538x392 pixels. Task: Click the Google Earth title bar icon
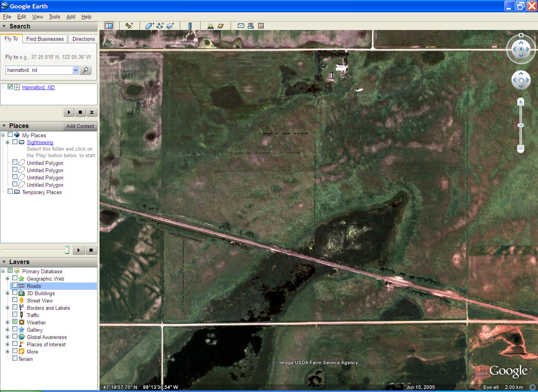coord(5,6)
